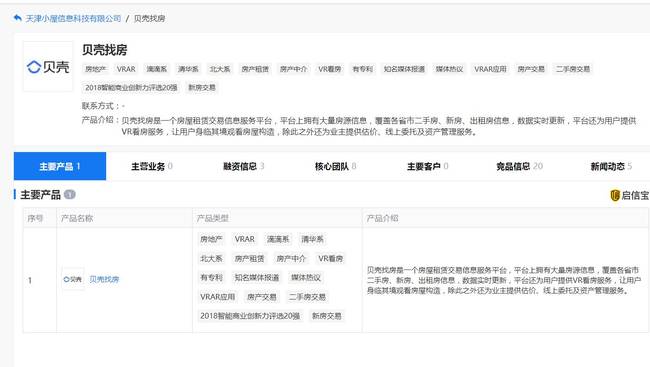Switch to the 主要客户 tab
This screenshot has height=367, width=650.
[427, 166]
